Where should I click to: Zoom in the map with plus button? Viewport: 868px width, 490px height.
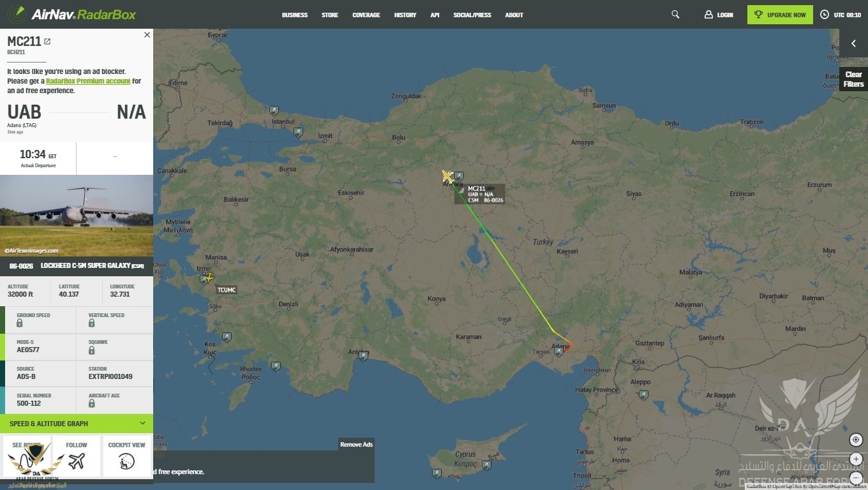click(856, 459)
